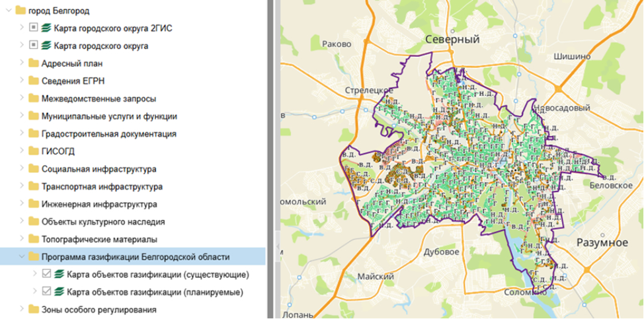Select Социальная инфраструктура tree item
The image size is (644, 319).
point(99,169)
